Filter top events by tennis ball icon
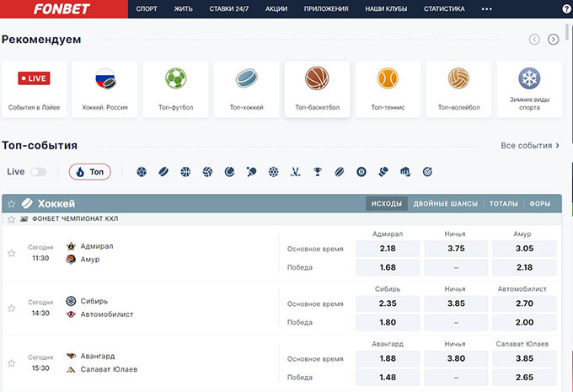Screen dimensions: 573x392 point(229,171)
